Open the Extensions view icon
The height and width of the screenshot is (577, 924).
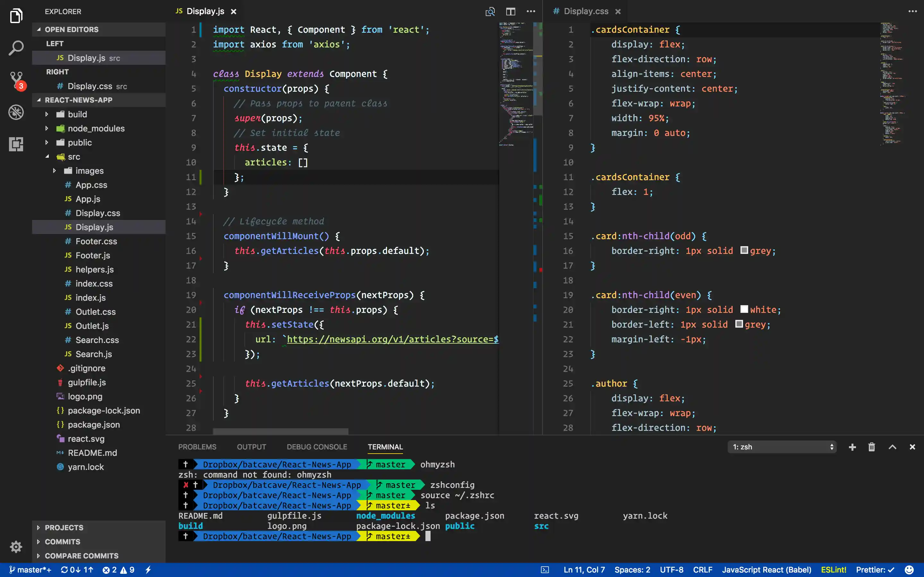[x=16, y=144]
